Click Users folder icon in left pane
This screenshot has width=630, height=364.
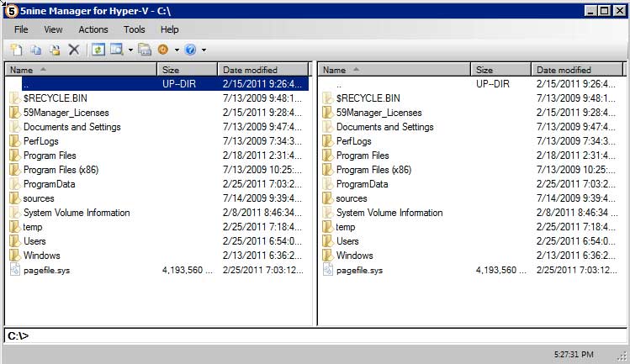point(14,241)
